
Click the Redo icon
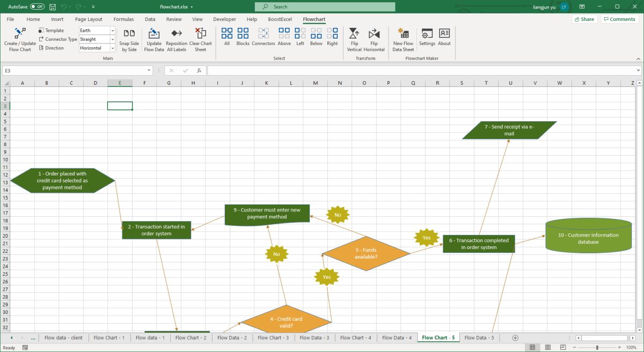pos(79,6)
